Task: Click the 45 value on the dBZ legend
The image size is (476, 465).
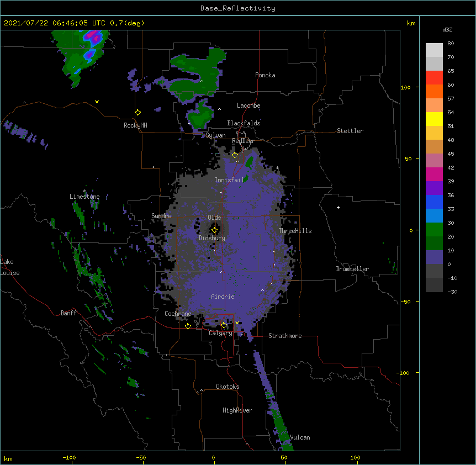Action: 451,154
